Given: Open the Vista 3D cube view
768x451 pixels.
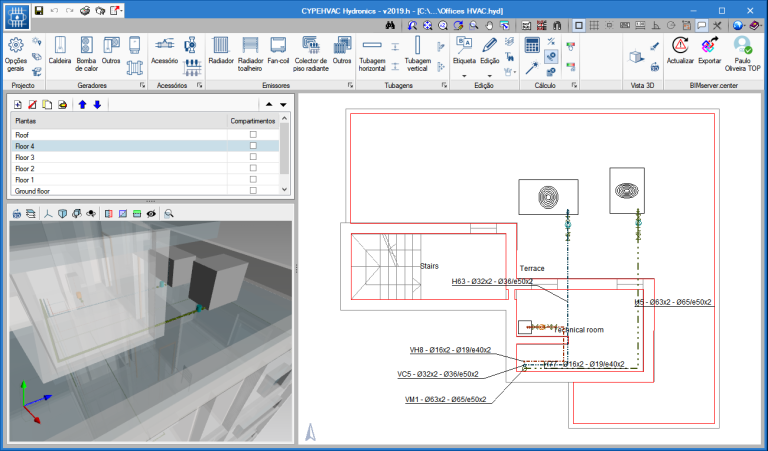Looking at the screenshot, I should pyautogui.click(x=636, y=57).
